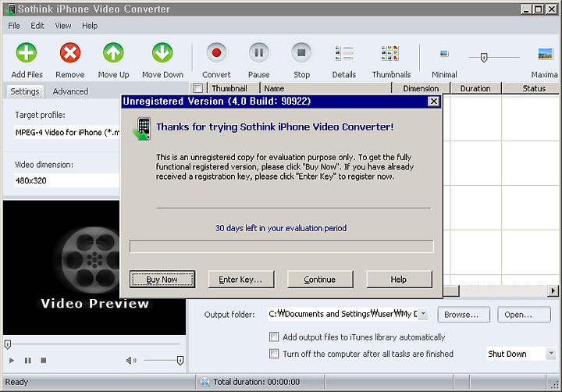The height and width of the screenshot is (392, 562).
Task: Click the iPhone icon in the dialog
Action: click(x=141, y=128)
